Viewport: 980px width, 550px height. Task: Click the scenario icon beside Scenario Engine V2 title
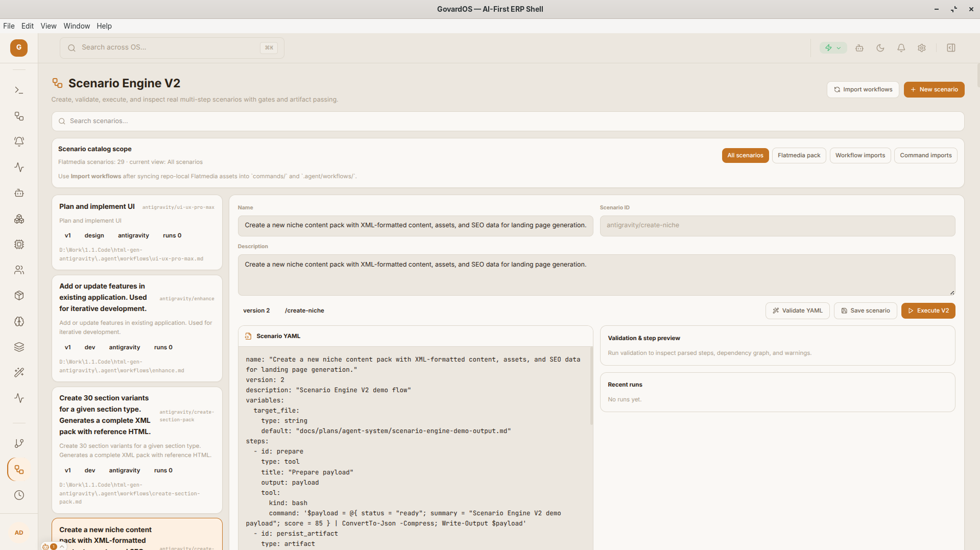(x=57, y=83)
